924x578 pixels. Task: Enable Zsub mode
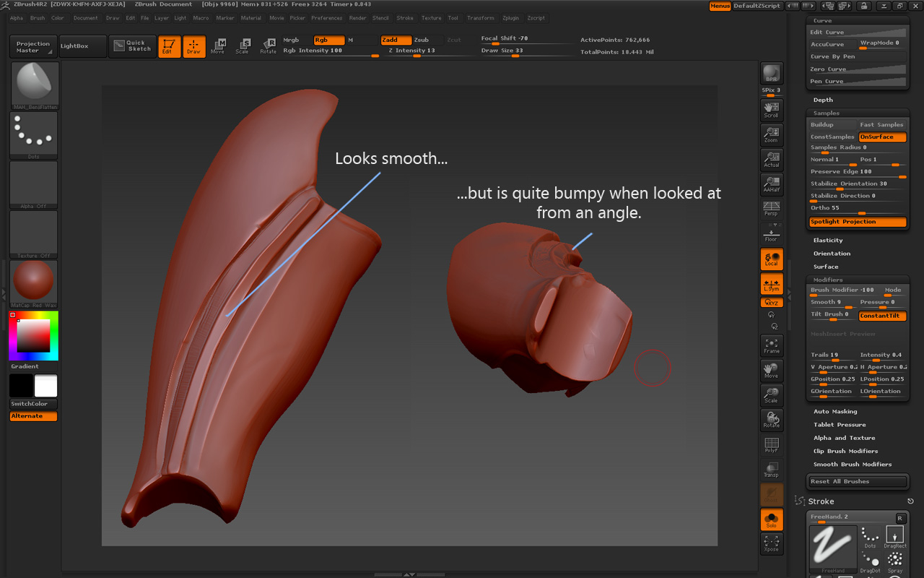[x=428, y=40]
